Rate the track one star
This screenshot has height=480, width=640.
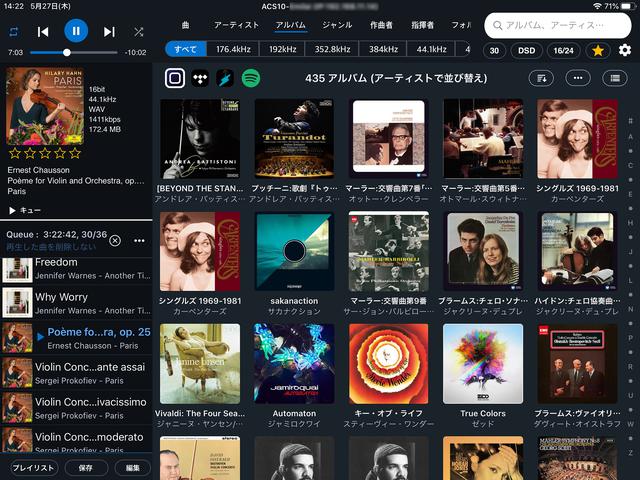coord(15,153)
